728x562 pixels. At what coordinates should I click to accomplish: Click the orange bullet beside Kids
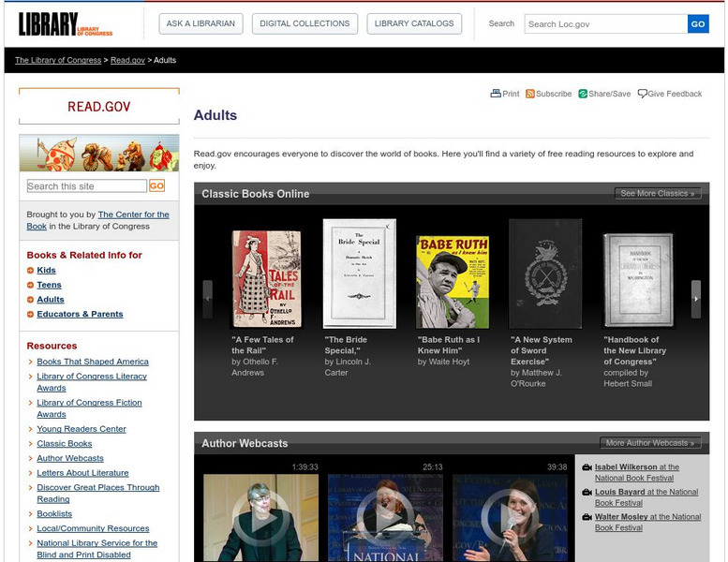(30, 270)
